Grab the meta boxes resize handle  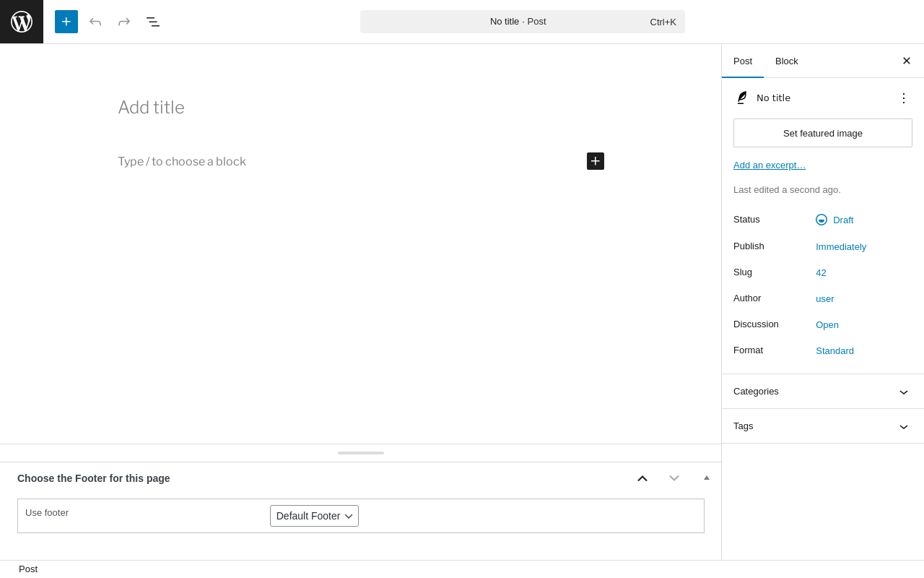[x=361, y=453]
